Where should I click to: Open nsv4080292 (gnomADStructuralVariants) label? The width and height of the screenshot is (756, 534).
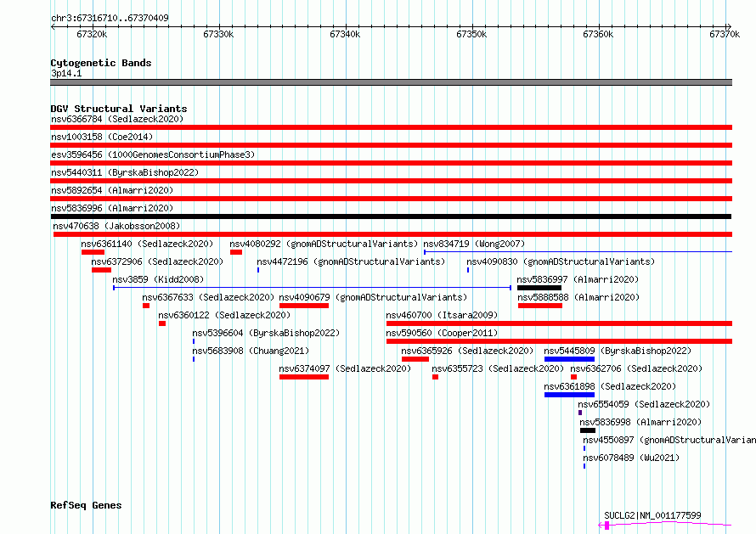(x=324, y=244)
